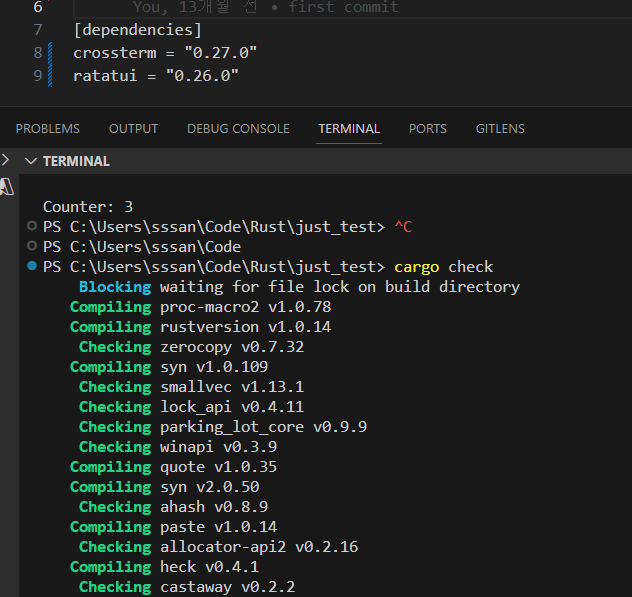Click the GitLens blame text "first commit"

(343, 7)
